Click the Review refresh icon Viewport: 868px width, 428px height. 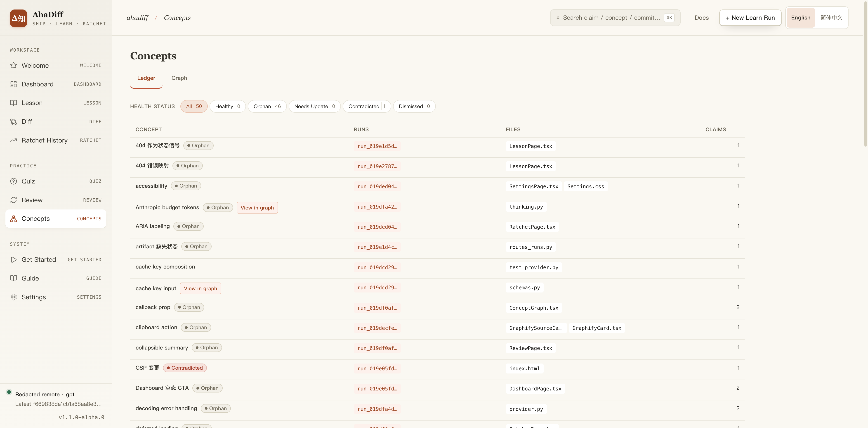14,200
